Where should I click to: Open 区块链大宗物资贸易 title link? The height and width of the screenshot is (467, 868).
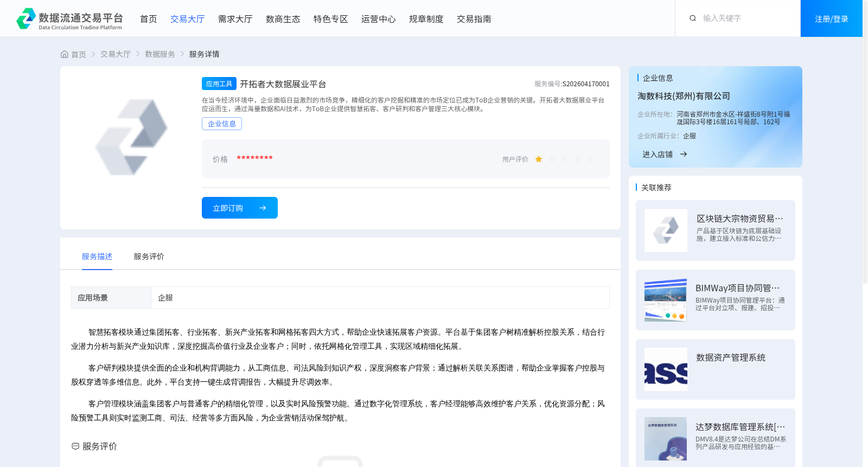point(740,219)
